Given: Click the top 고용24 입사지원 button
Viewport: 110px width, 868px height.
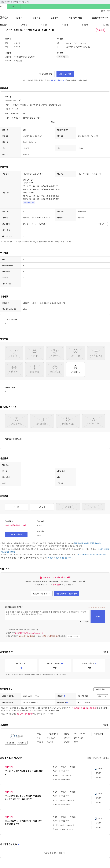Looking at the screenshot, I should (x=65, y=74).
